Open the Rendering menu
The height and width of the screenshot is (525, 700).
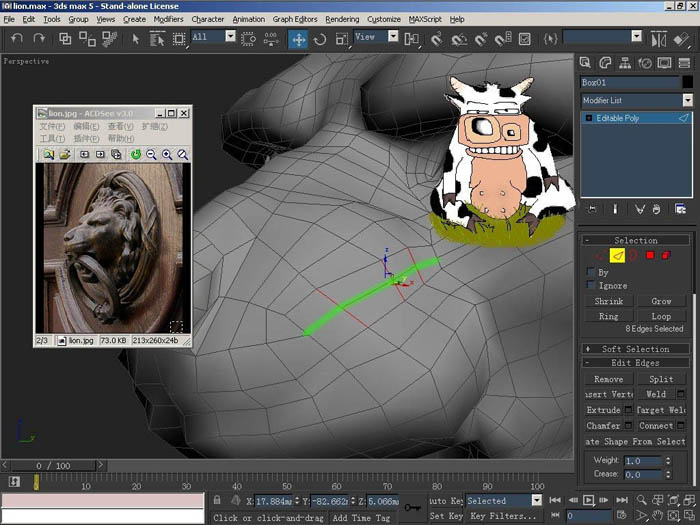tap(342, 19)
